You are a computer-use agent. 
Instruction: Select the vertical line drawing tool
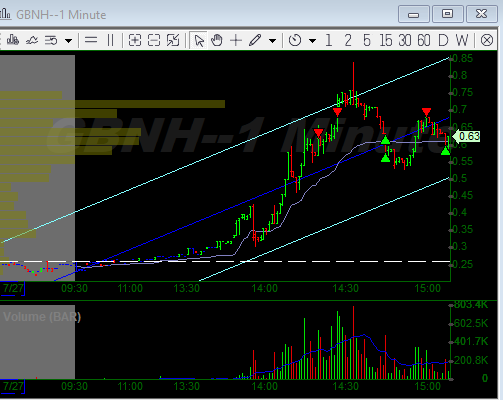(x=110, y=40)
